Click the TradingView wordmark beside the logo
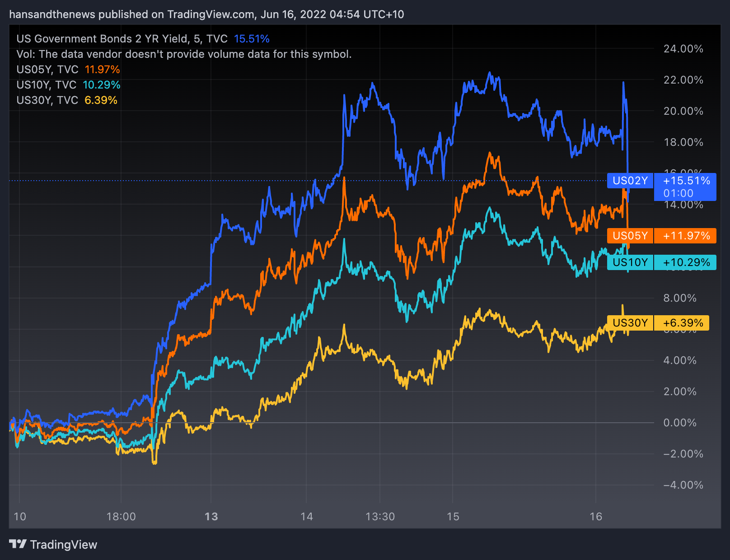This screenshot has width=730, height=560. 64,545
